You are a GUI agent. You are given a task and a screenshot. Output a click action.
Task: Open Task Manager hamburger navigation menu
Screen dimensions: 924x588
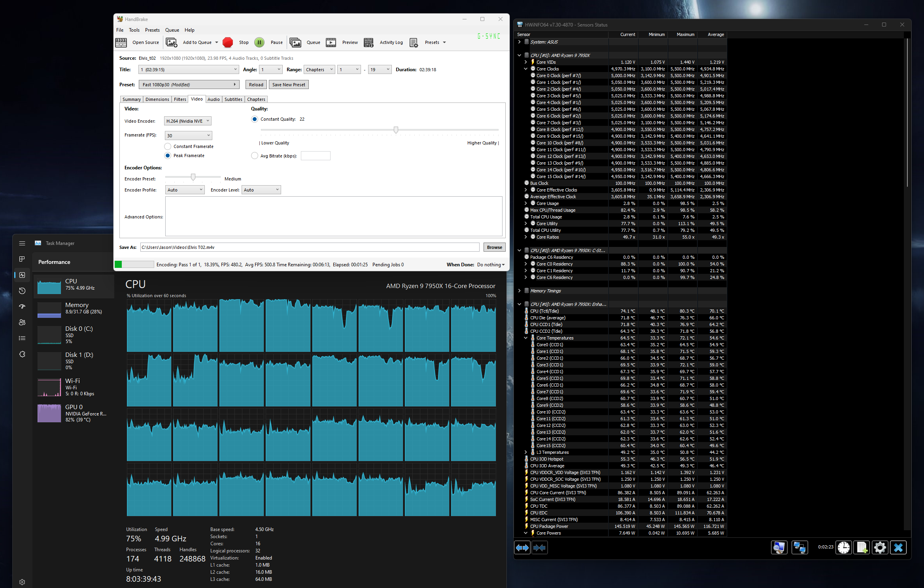click(22, 243)
